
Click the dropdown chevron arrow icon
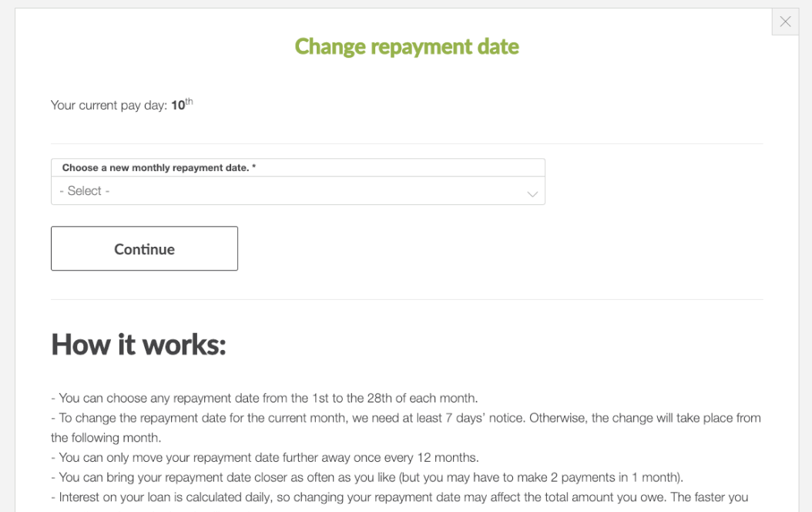click(532, 194)
